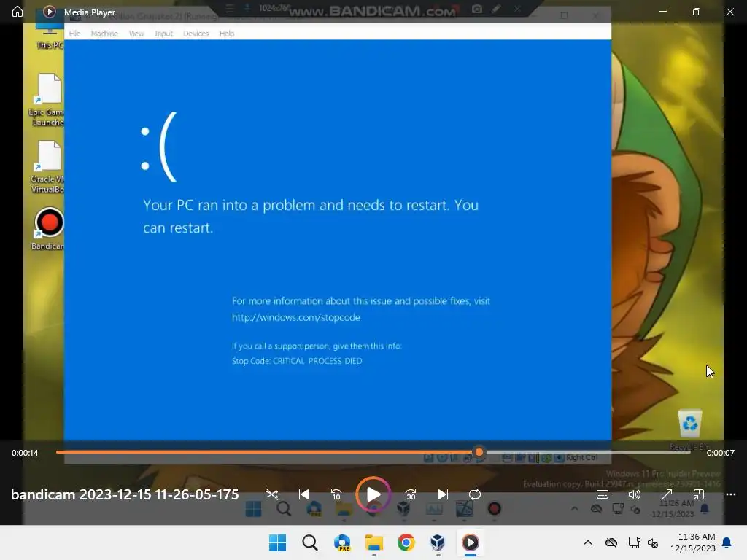Open VirtualBox from taskbar
The height and width of the screenshot is (560, 747).
click(x=438, y=542)
